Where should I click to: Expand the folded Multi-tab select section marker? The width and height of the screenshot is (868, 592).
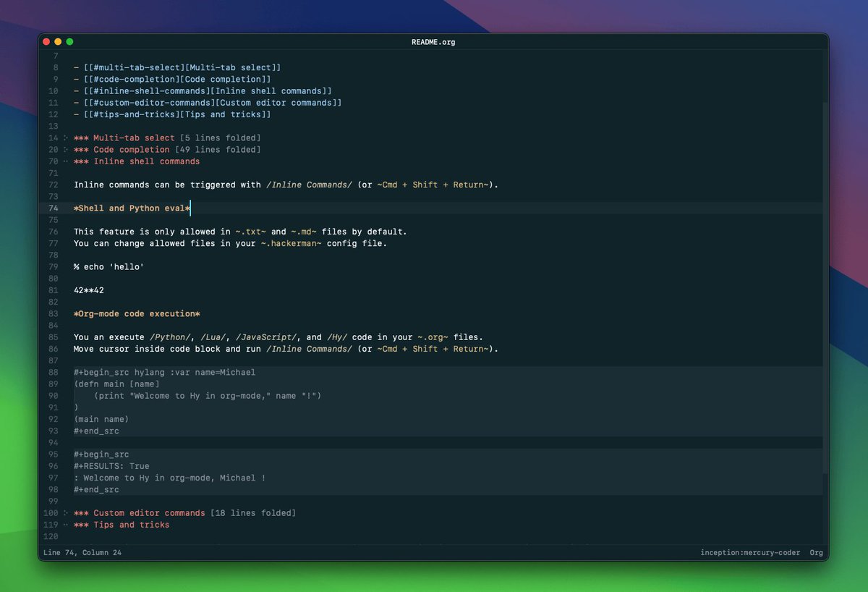[x=66, y=138]
